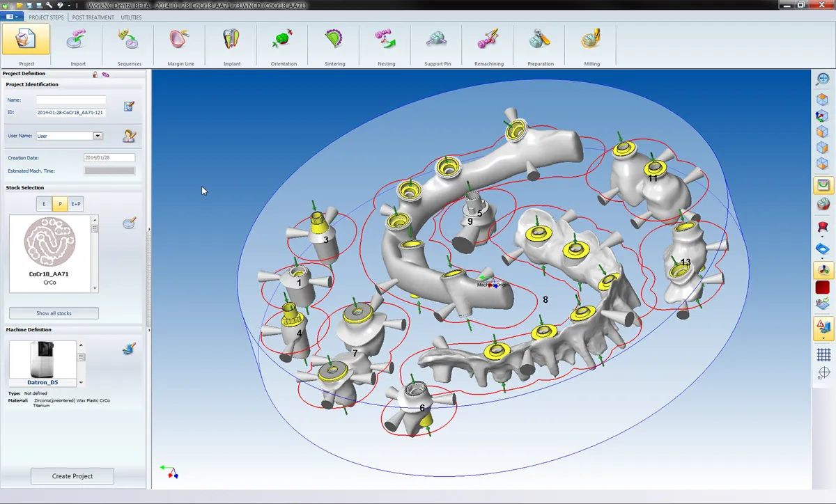The image size is (836, 504).
Task: Click the project Name input field
Action: [x=71, y=100]
